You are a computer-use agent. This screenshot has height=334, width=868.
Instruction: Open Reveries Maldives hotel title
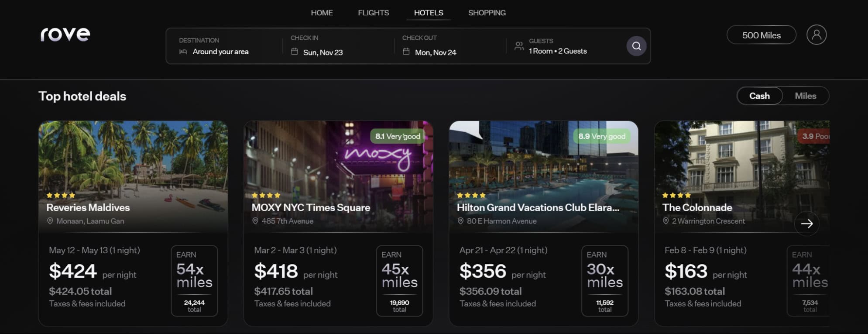tap(88, 207)
